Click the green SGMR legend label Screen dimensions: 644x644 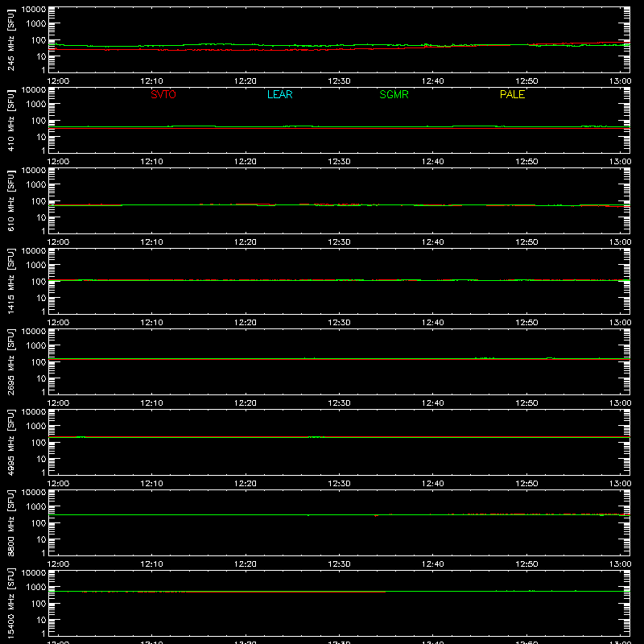coord(394,94)
